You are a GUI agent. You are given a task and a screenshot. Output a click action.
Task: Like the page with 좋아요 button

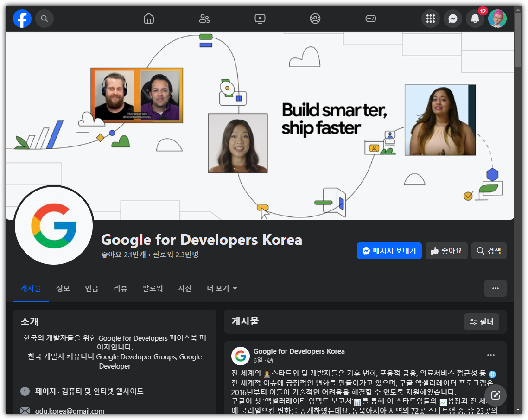[x=446, y=251]
